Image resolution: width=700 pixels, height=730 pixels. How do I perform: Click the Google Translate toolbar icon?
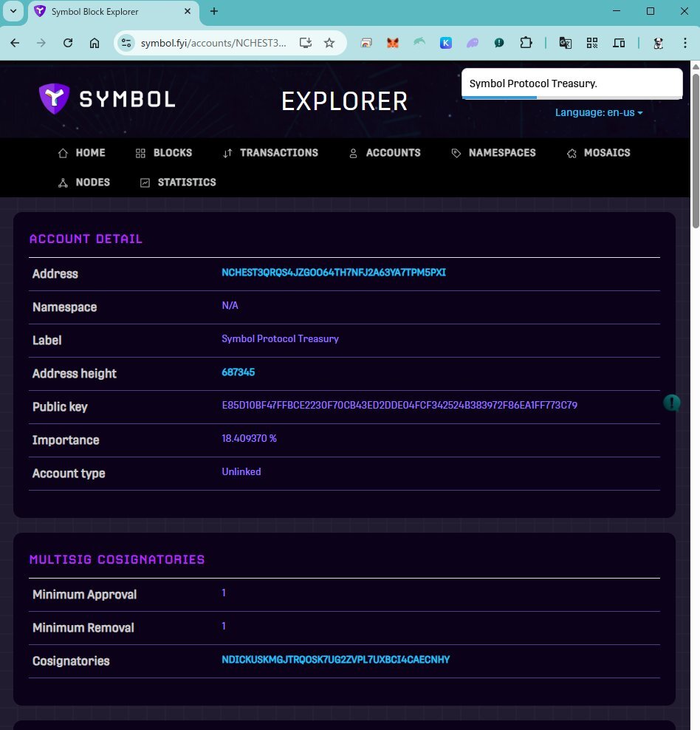tap(566, 43)
